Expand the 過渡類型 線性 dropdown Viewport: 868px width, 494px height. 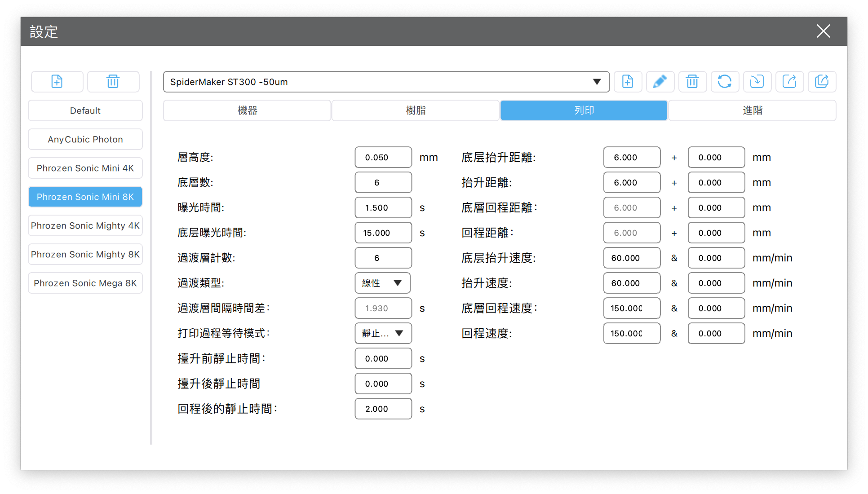coord(382,283)
